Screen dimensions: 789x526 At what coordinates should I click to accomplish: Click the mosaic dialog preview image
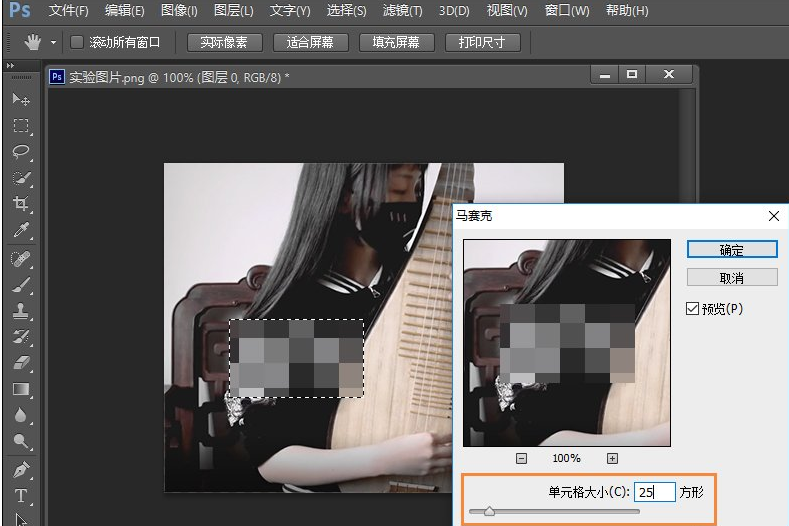[x=567, y=343]
